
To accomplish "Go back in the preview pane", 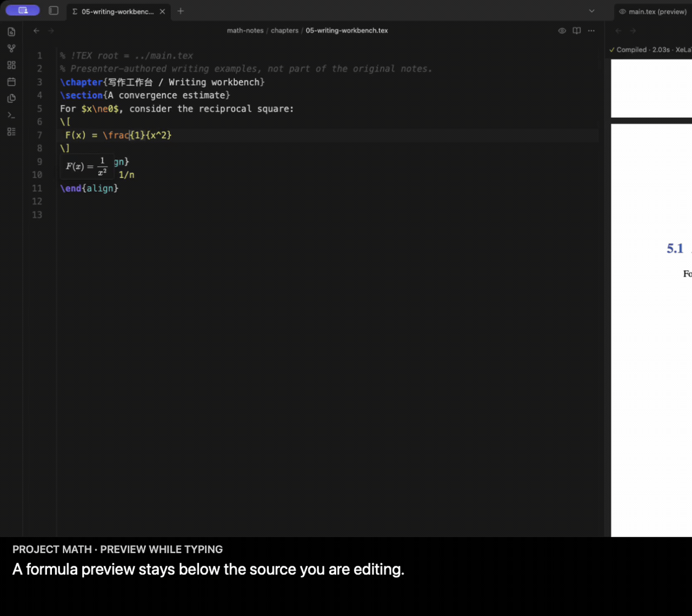I will click(x=618, y=31).
